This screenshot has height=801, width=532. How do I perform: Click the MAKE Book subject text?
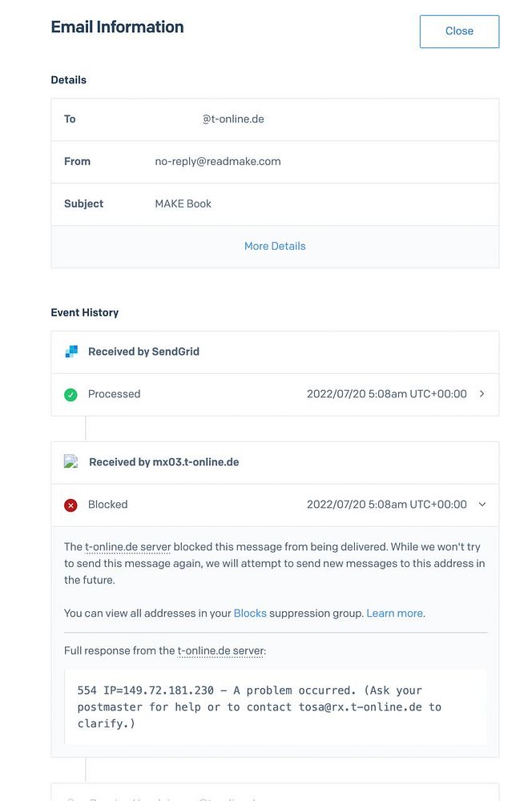click(183, 204)
